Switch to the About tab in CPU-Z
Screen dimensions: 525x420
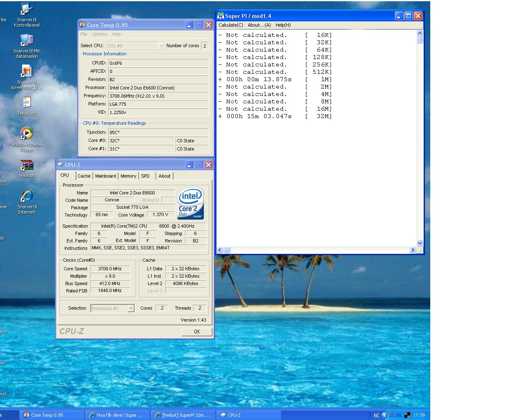pyautogui.click(x=164, y=176)
